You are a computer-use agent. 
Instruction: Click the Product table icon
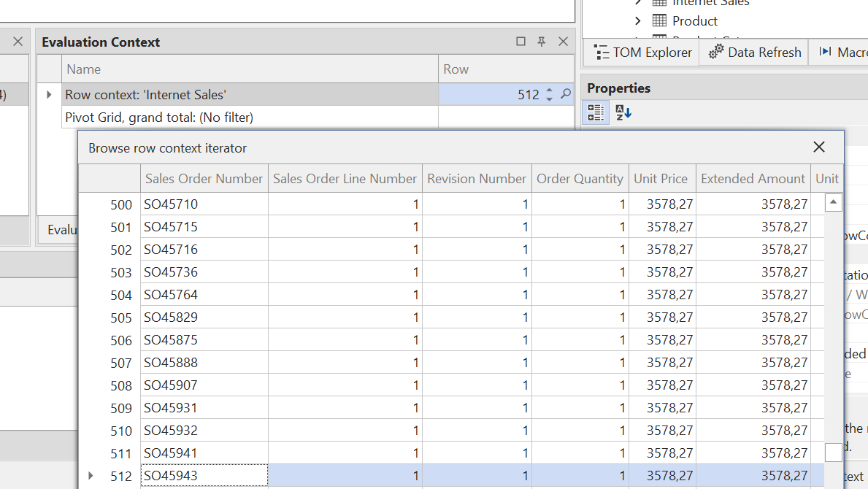[x=659, y=21]
